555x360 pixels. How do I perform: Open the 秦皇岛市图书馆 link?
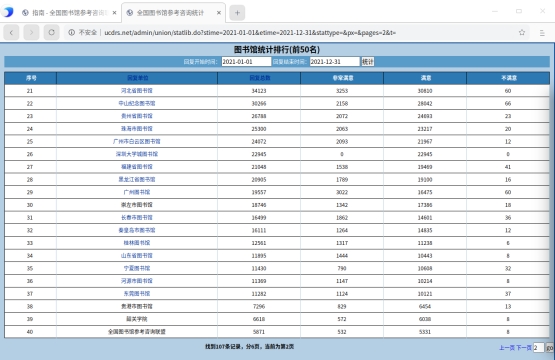(x=137, y=230)
